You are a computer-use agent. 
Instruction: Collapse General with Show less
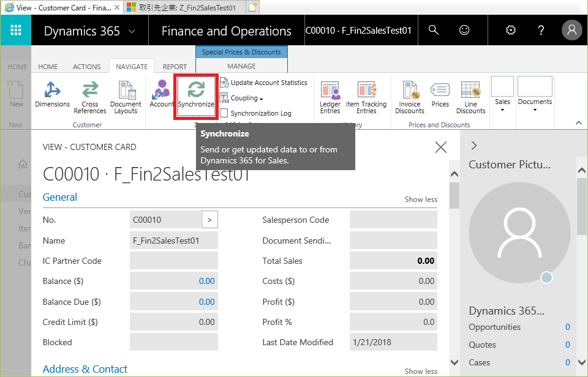pyautogui.click(x=421, y=200)
